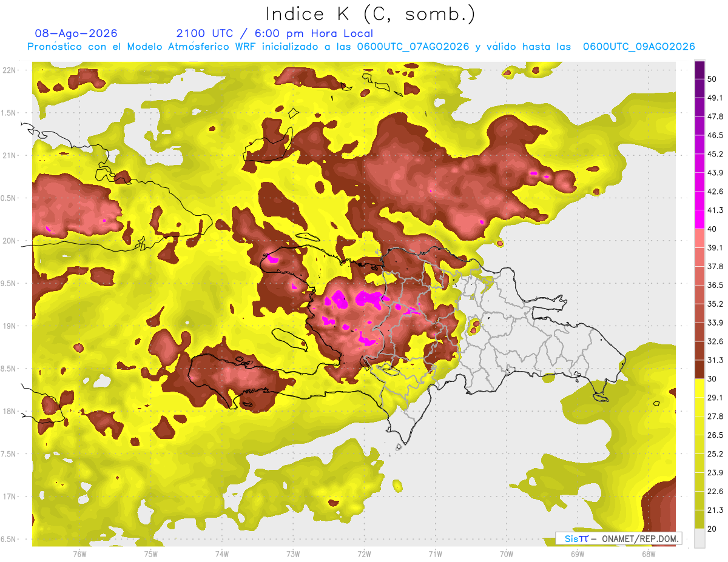Click the color scale value '49.1'
Image resolution: width=728 pixels, height=562 pixels.
pyautogui.click(x=715, y=98)
